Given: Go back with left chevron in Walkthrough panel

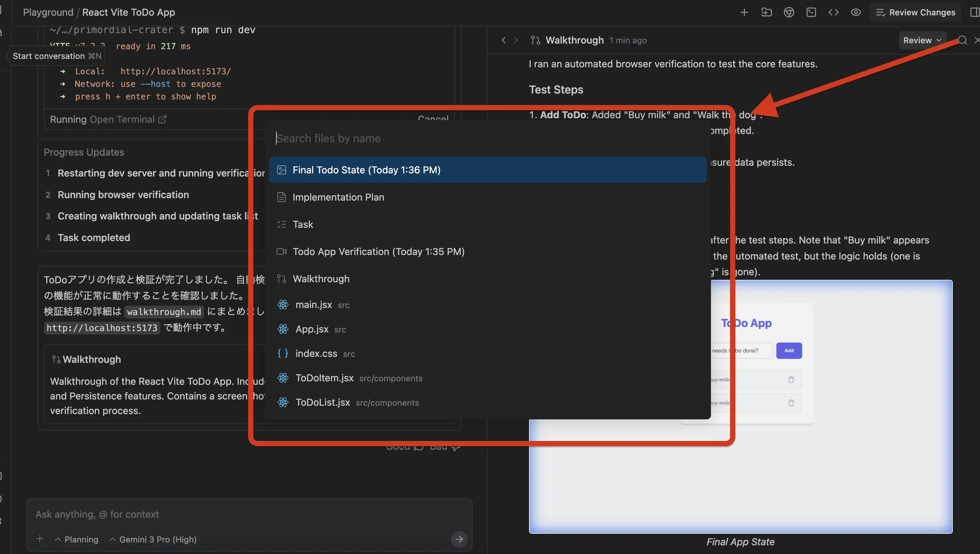Looking at the screenshot, I should (503, 40).
